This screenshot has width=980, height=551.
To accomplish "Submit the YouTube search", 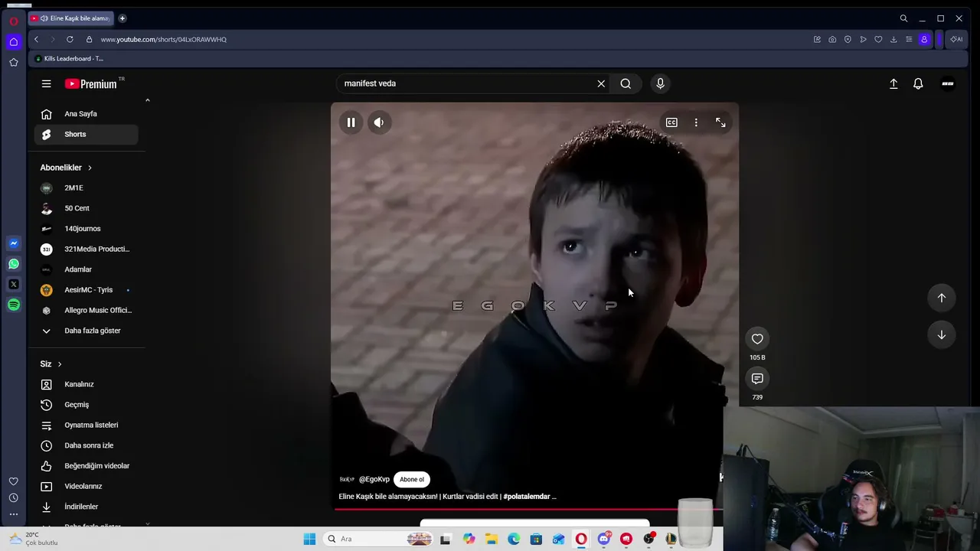I will pyautogui.click(x=626, y=83).
